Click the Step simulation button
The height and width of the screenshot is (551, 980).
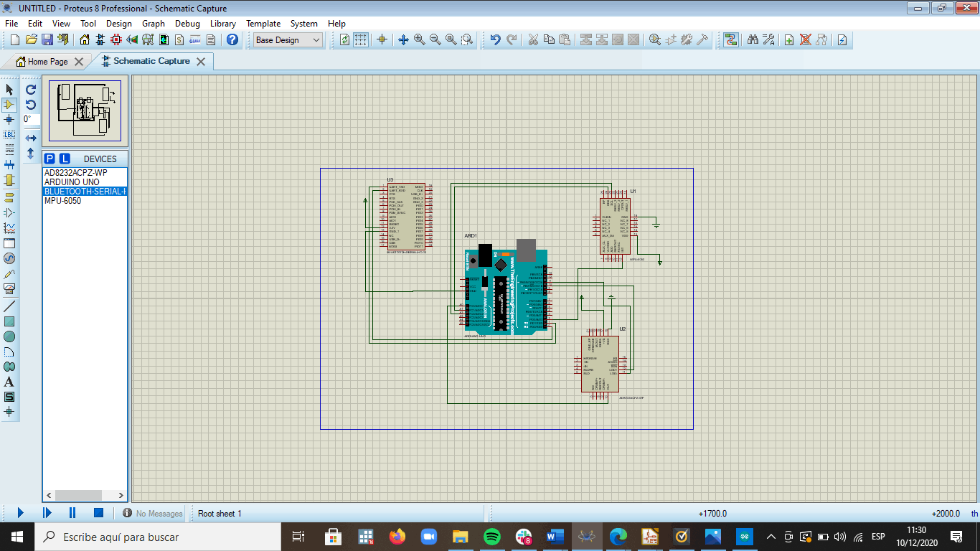pyautogui.click(x=47, y=513)
